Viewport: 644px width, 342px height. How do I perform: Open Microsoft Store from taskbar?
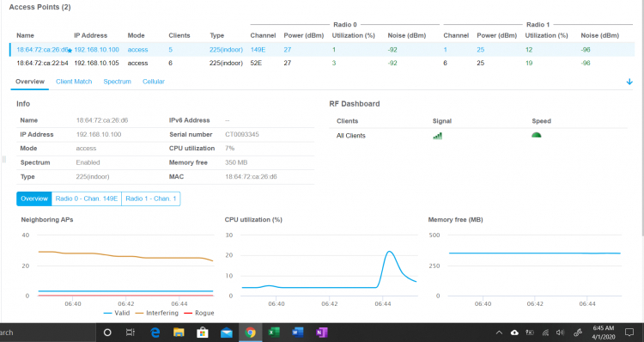[x=203, y=333]
